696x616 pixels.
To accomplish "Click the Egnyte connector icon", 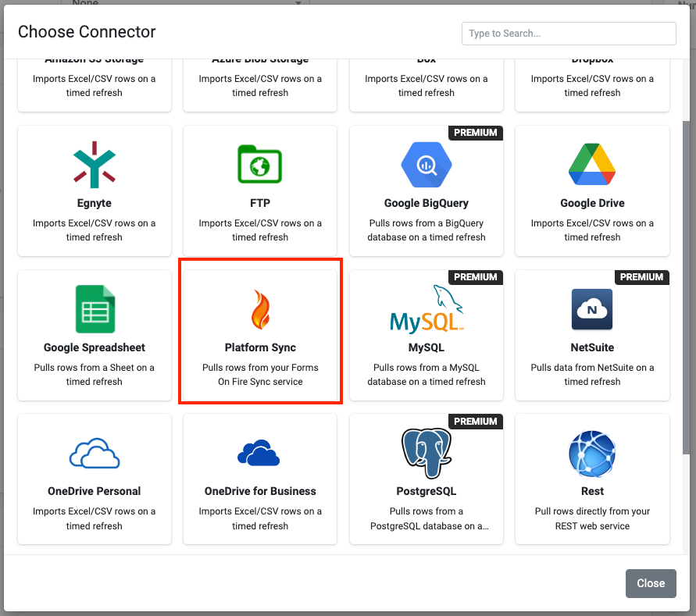I will click(94, 165).
